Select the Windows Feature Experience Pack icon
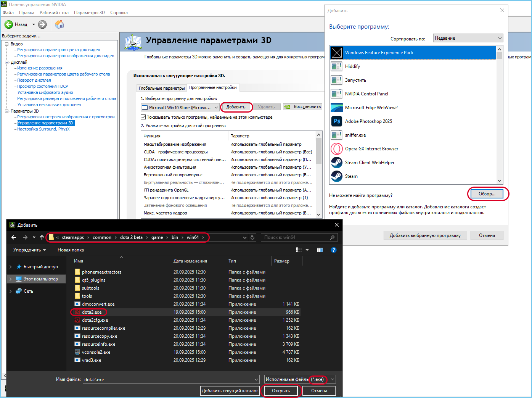The height and width of the screenshot is (398, 532). [x=337, y=53]
